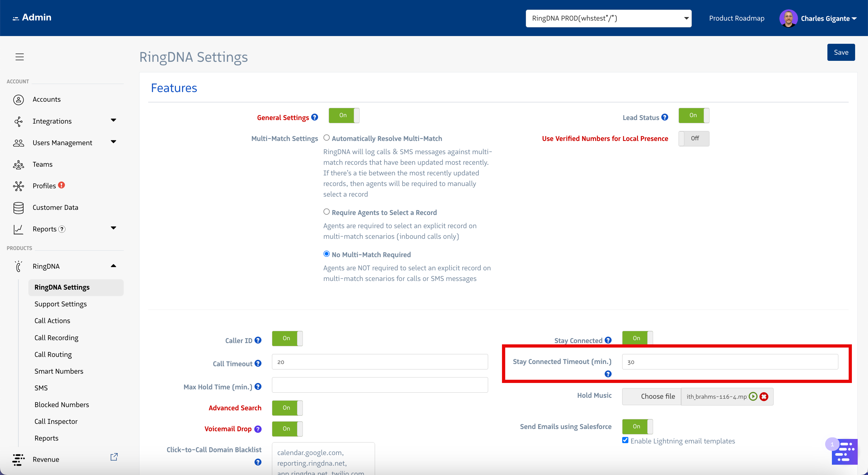Open the Product Roadmap link
This screenshot has height=475, width=868.
tap(736, 18)
